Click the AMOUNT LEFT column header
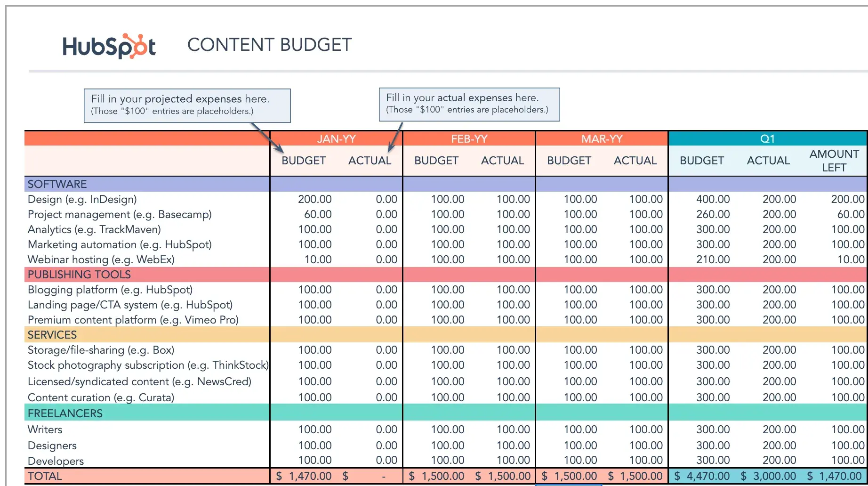 click(x=834, y=161)
